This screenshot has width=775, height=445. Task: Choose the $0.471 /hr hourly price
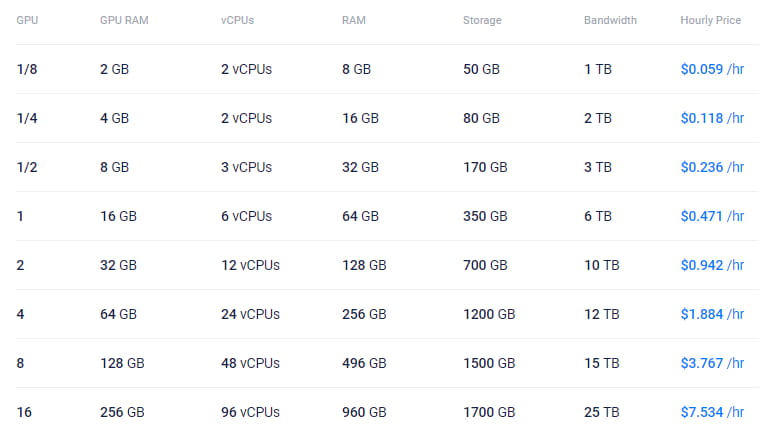(712, 216)
